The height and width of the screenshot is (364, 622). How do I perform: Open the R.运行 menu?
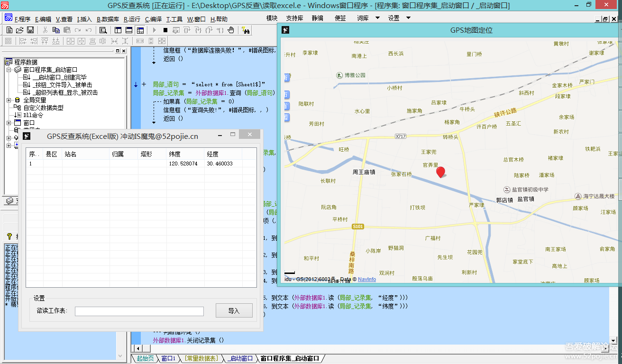tap(132, 19)
